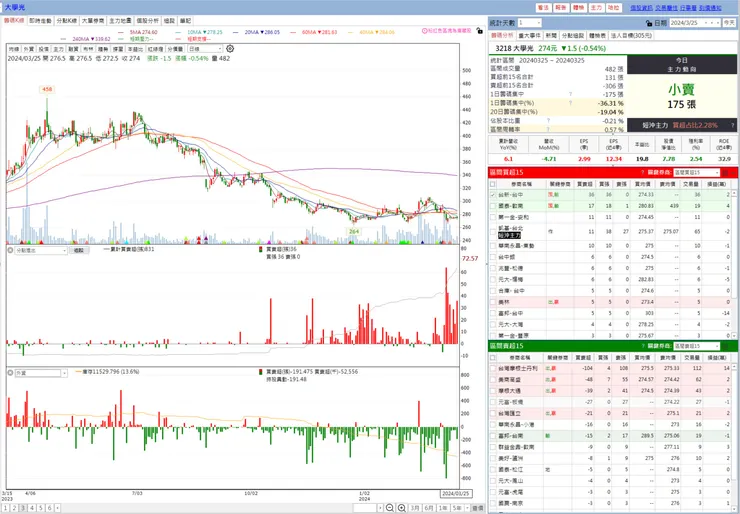The width and height of the screenshot is (740, 514).
Task: Click help icon beside 1日籌碼集中 row
Action: 570,94
